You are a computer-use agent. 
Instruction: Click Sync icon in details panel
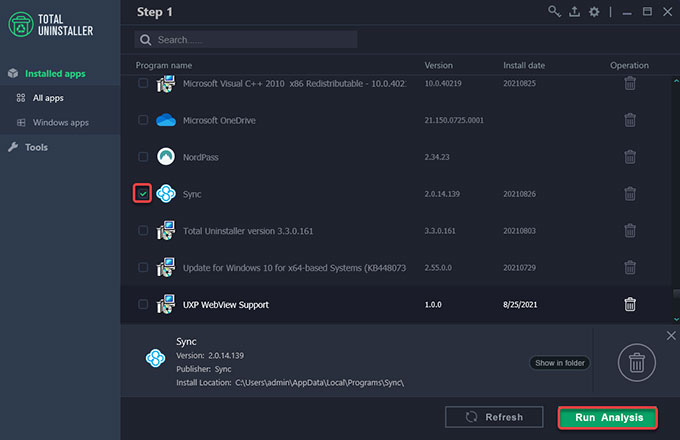point(155,358)
